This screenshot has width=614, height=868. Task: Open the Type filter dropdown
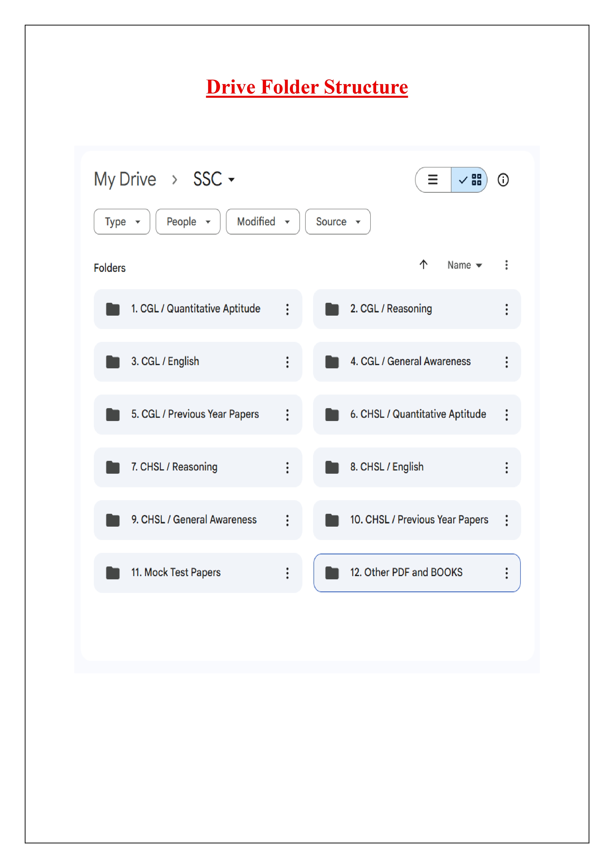[x=122, y=222]
